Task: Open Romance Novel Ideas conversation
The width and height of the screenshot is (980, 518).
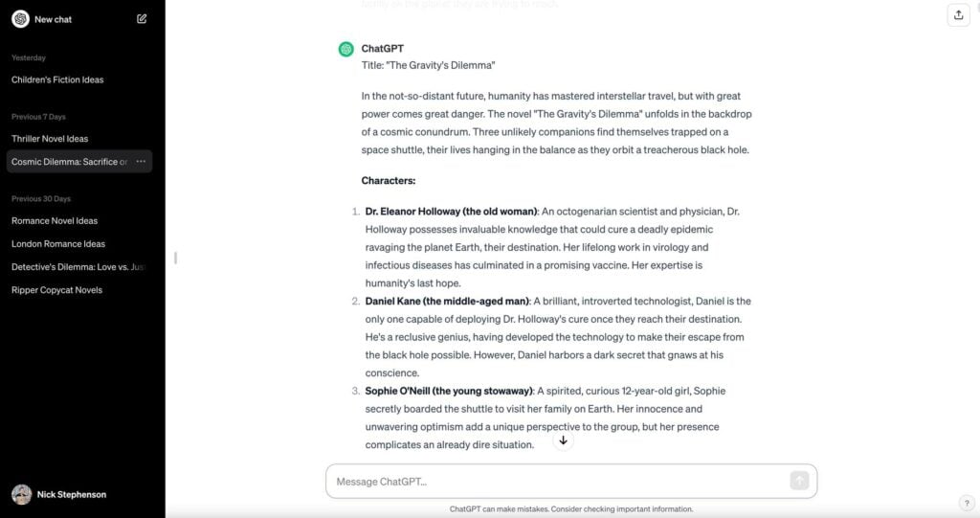Action: click(x=55, y=221)
